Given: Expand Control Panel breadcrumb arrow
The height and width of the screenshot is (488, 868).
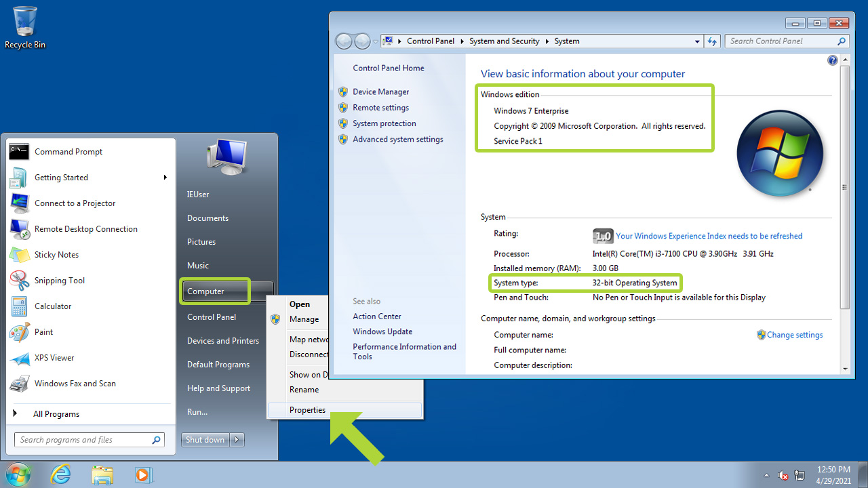Looking at the screenshot, I should [x=462, y=41].
